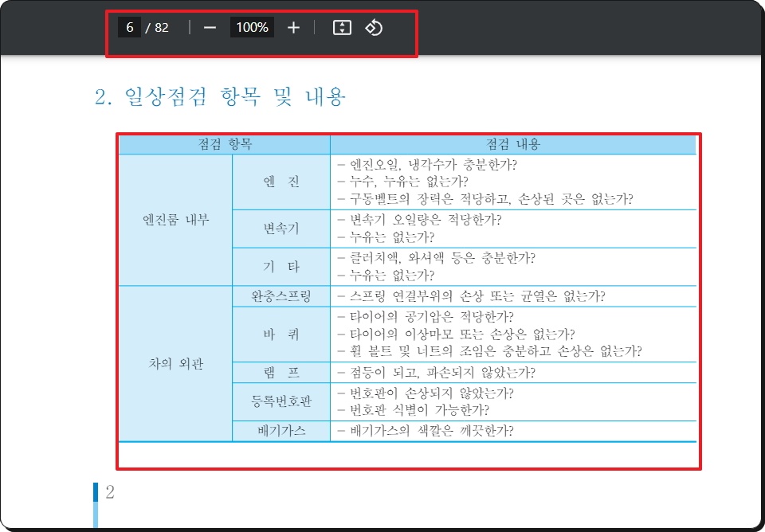Click the '램 프' cell

click(x=281, y=373)
